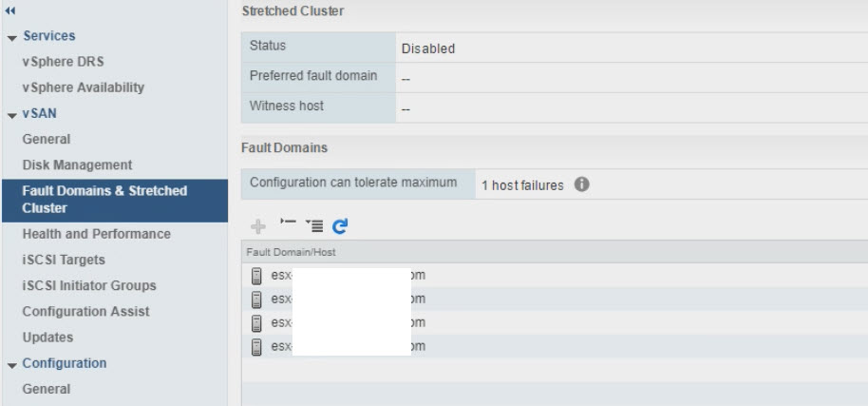Click the expand all list icon
The width and height of the screenshot is (868, 406).
point(314,225)
